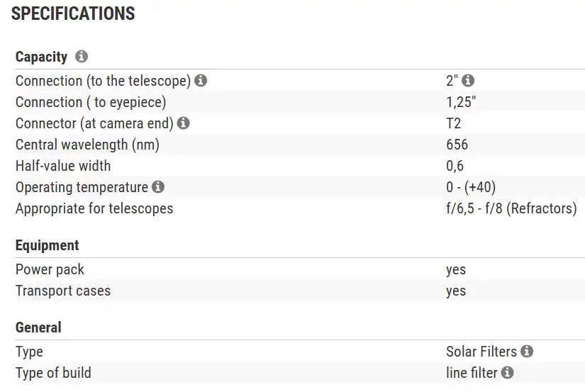Click info icon beside Solar Filters
The height and width of the screenshot is (392, 585).
(x=527, y=351)
